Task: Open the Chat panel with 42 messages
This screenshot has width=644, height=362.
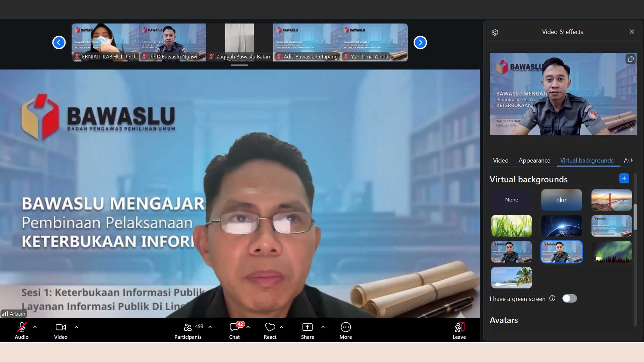Action: point(235,331)
